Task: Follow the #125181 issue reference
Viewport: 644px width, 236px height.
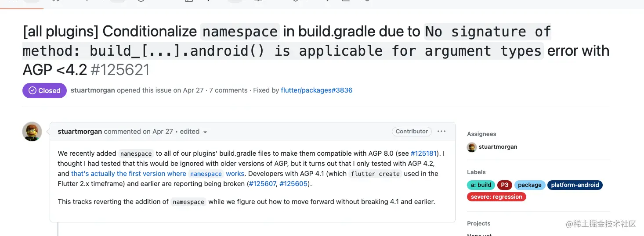Action: (x=423, y=154)
